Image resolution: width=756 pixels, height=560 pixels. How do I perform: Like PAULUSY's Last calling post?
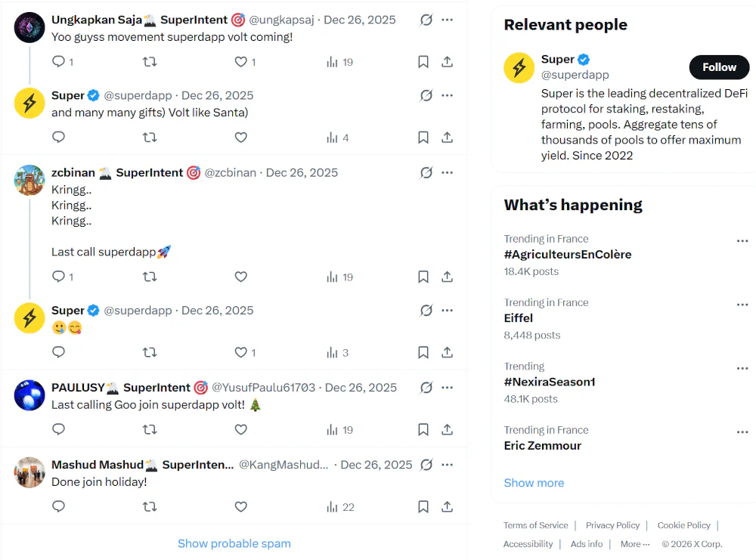(x=240, y=429)
